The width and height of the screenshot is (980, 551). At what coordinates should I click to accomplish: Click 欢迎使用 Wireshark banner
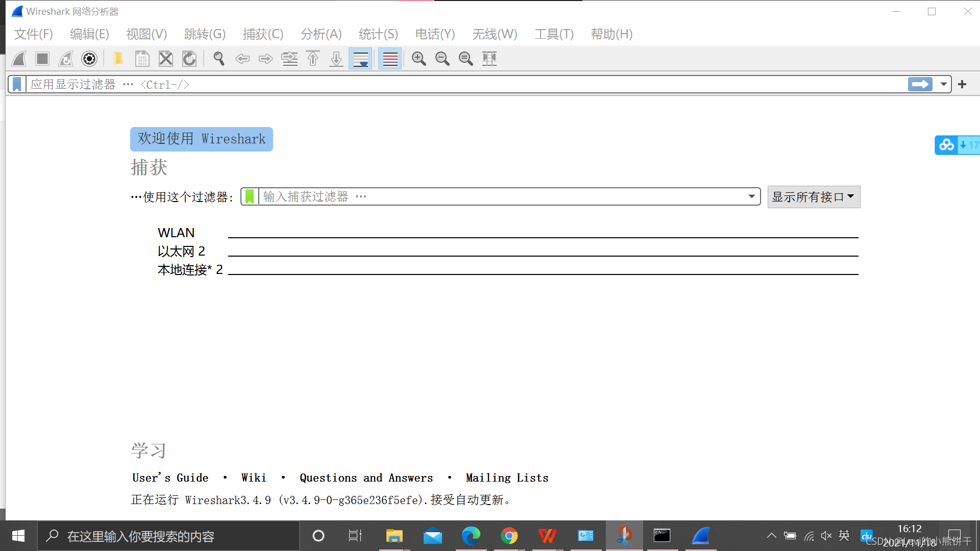[202, 139]
